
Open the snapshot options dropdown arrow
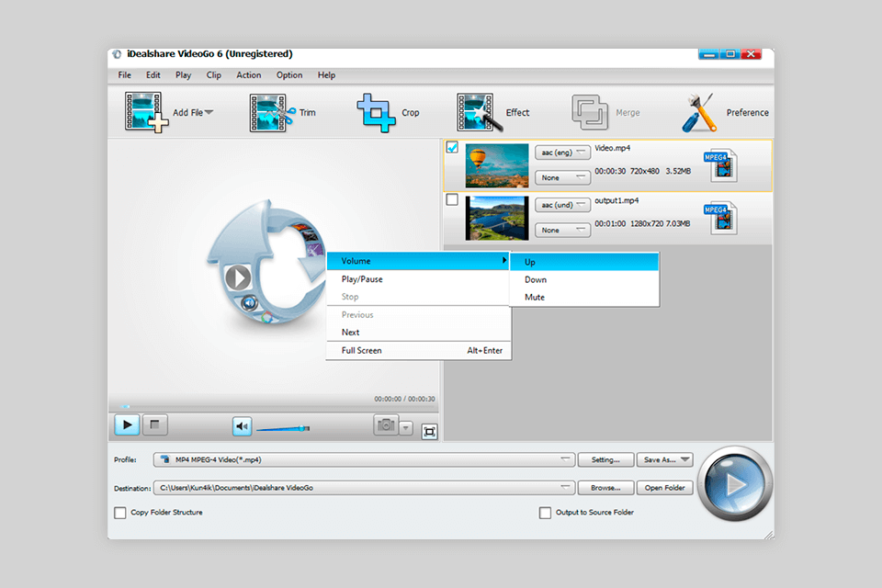pos(405,428)
